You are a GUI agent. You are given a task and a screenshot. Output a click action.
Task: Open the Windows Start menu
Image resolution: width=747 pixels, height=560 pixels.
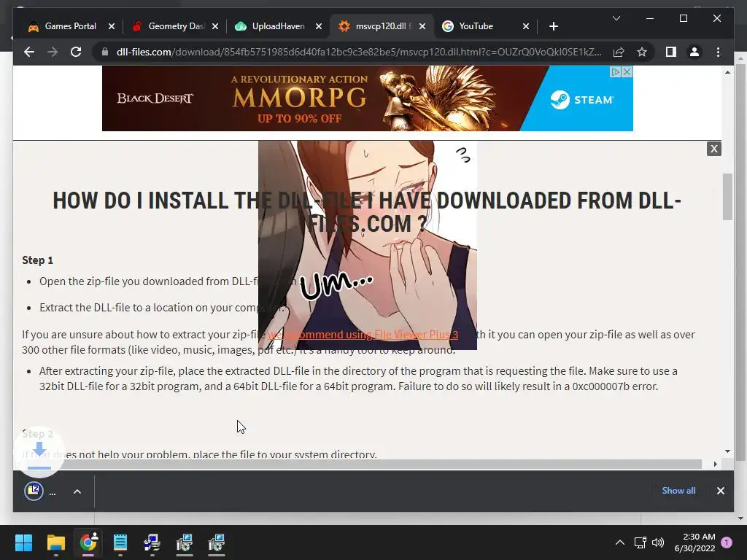pos(23,542)
